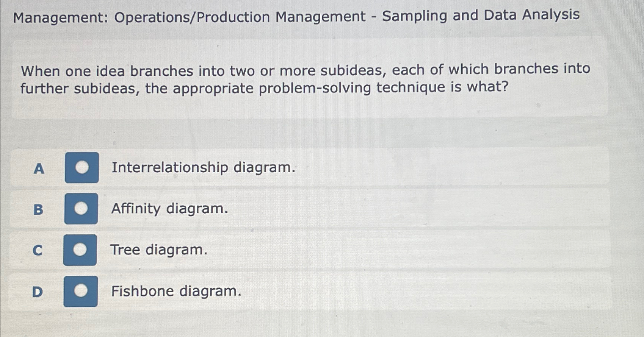This screenshot has height=337, width=644.
Task: Select the blue button next to option C
Action: pyautogui.click(x=81, y=250)
